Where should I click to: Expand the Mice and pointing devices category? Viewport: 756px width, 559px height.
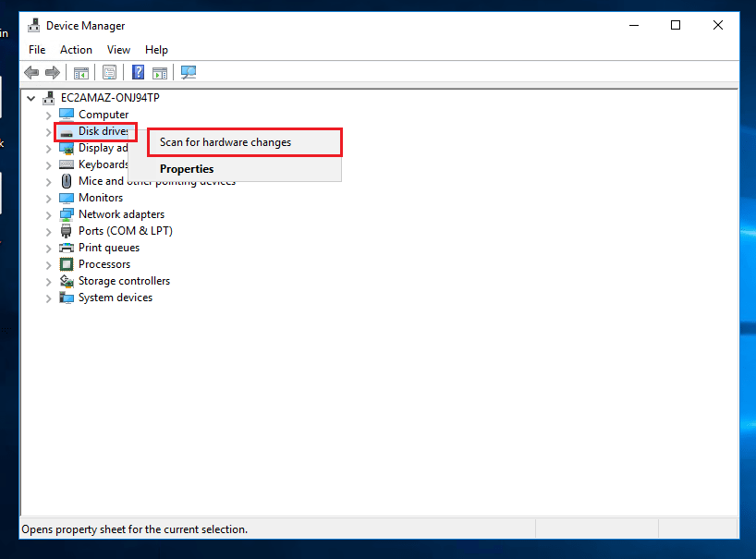(48, 182)
